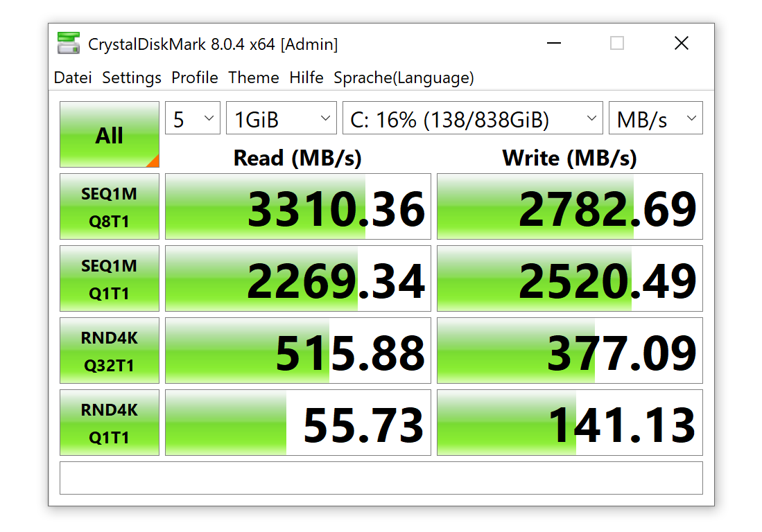Click the RND4K Q1T1 write value 141.13
Viewport: 762px width, 532px height.
click(569, 423)
